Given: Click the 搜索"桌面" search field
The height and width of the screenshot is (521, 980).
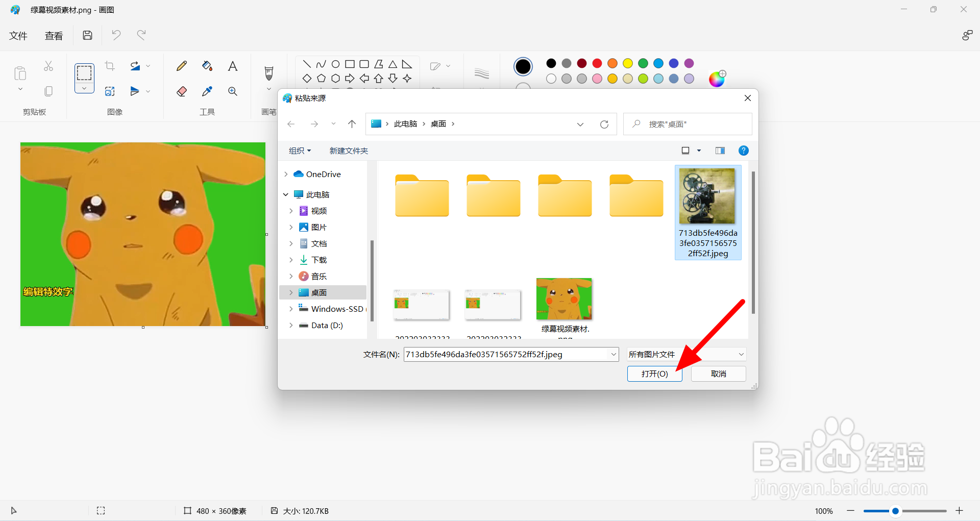Looking at the screenshot, I should point(688,124).
